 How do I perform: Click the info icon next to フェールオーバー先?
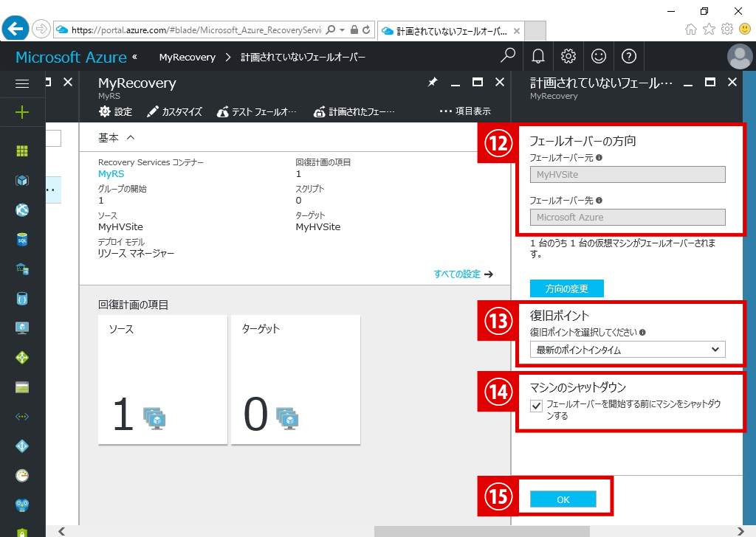[x=599, y=201]
